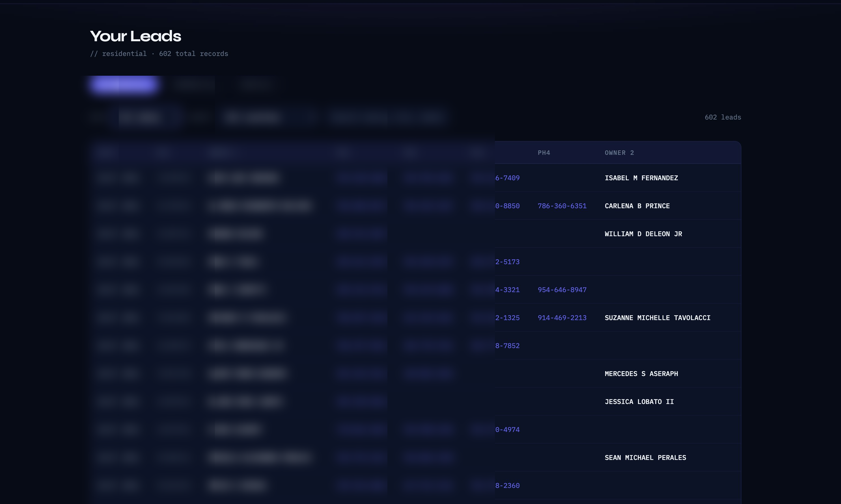Click phone link ending 0-4974
Image resolution: width=841 pixels, height=504 pixels.
pyautogui.click(x=507, y=429)
